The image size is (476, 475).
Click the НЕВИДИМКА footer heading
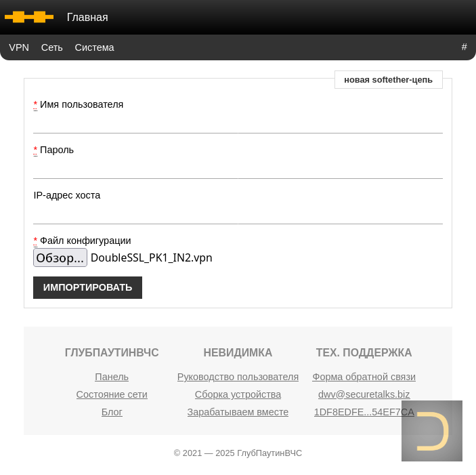click(x=238, y=352)
